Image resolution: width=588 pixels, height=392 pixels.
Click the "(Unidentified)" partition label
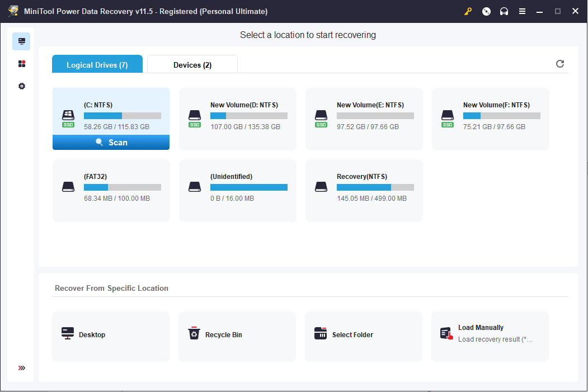point(232,177)
